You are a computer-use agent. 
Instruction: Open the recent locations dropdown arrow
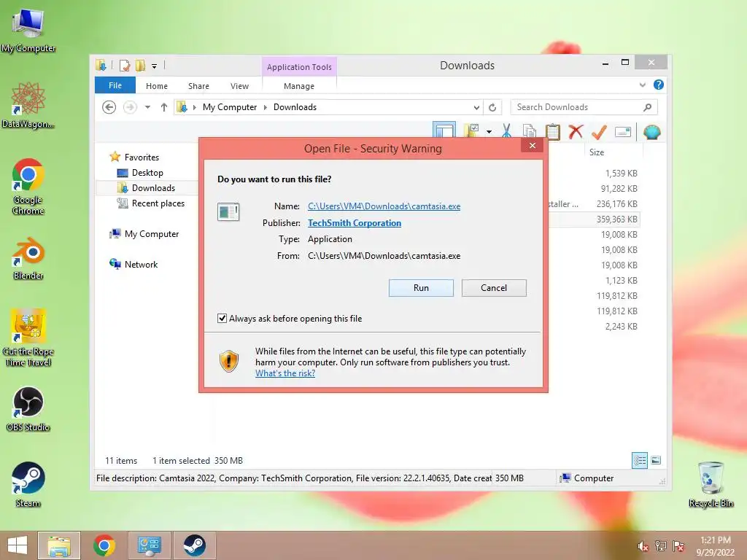[147, 107]
